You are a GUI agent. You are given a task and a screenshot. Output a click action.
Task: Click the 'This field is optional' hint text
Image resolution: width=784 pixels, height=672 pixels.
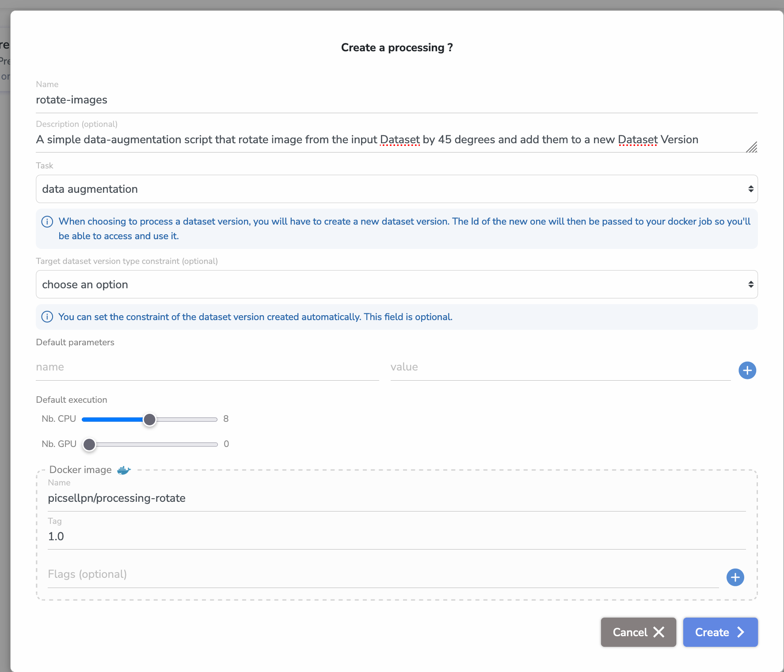tap(408, 317)
